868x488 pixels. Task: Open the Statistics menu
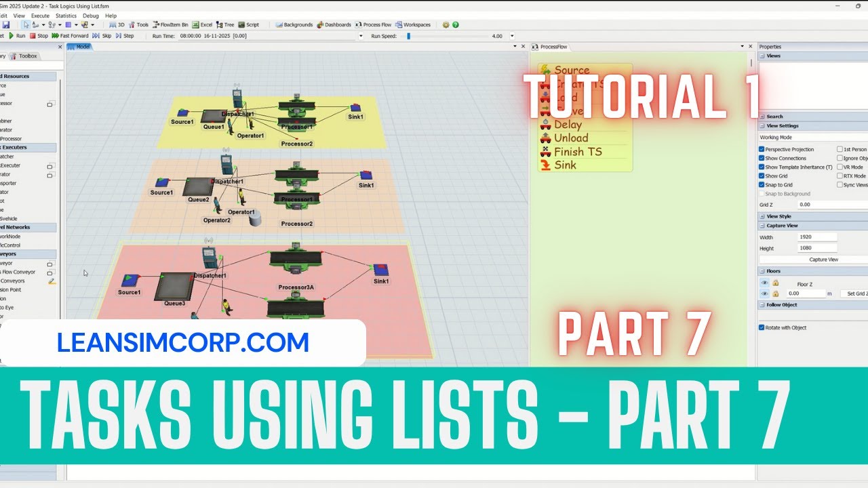coord(66,15)
